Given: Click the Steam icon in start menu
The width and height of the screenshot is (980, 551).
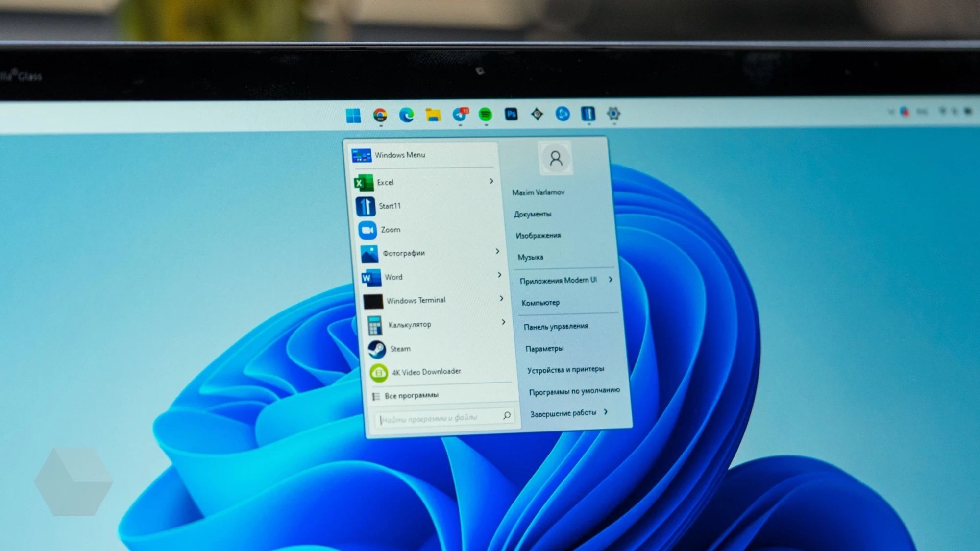Looking at the screenshot, I should click(x=377, y=349).
